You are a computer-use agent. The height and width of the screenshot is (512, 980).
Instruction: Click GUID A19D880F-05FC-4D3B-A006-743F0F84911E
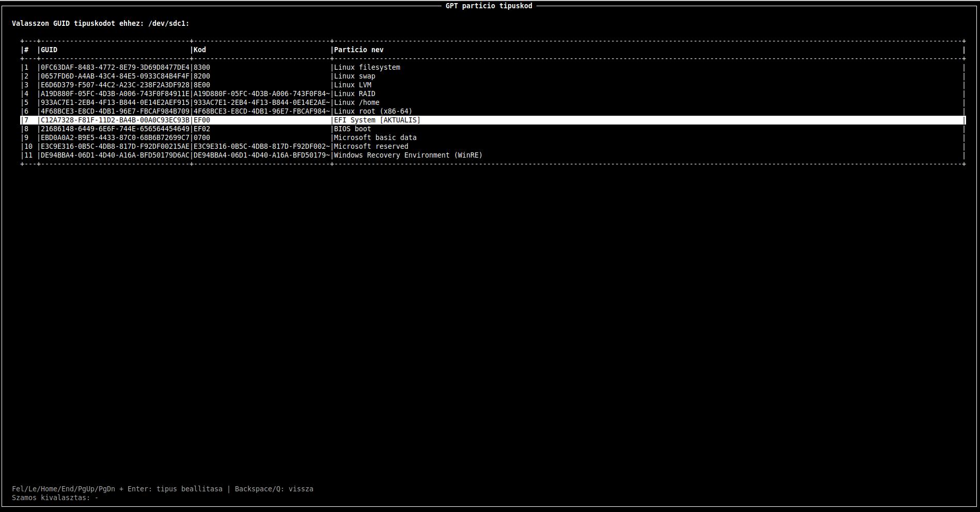coord(115,94)
